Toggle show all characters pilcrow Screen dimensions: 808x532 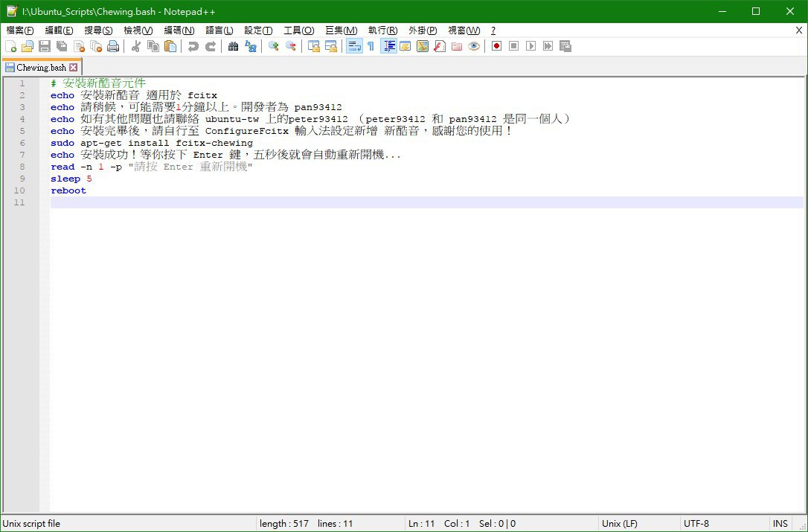point(371,46)
